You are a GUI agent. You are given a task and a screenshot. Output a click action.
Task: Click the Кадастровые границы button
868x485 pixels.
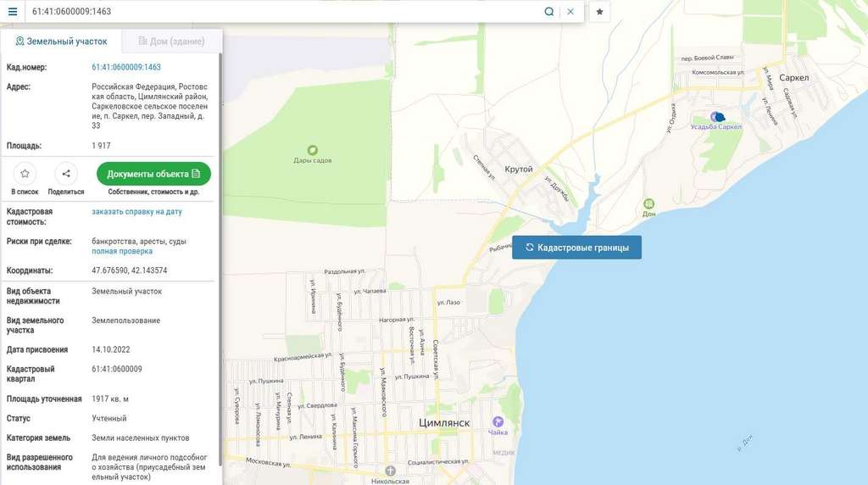pos(576,248)
